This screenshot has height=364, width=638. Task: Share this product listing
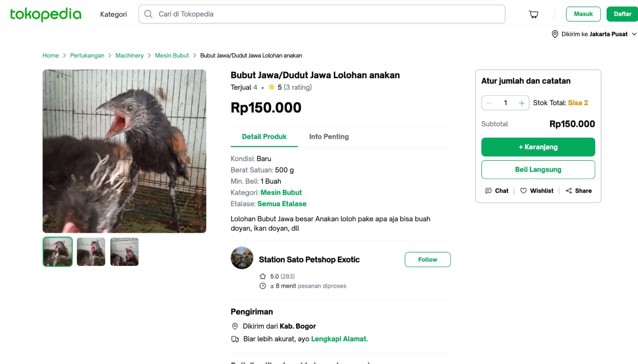click(x=578, y=191)
